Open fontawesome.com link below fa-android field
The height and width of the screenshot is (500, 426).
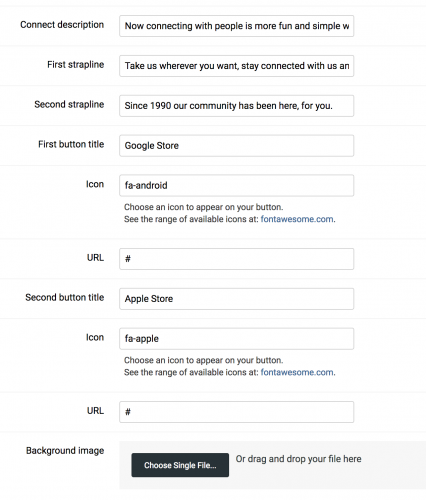pos(297,219)
